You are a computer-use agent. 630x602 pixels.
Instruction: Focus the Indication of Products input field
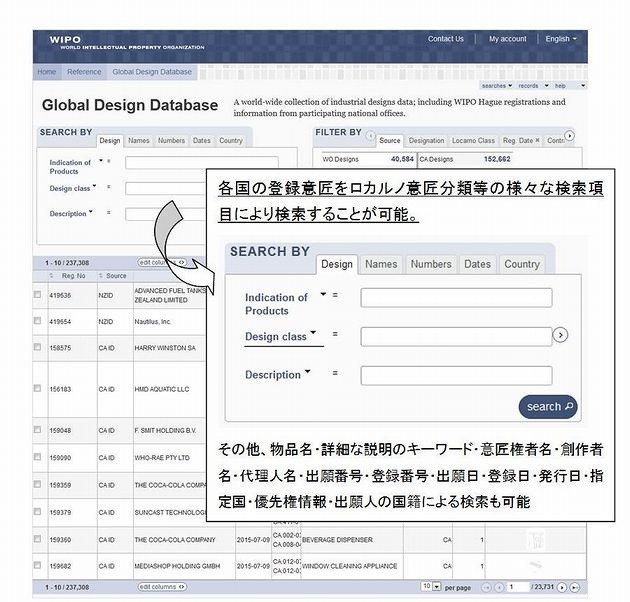pos(202,163)
